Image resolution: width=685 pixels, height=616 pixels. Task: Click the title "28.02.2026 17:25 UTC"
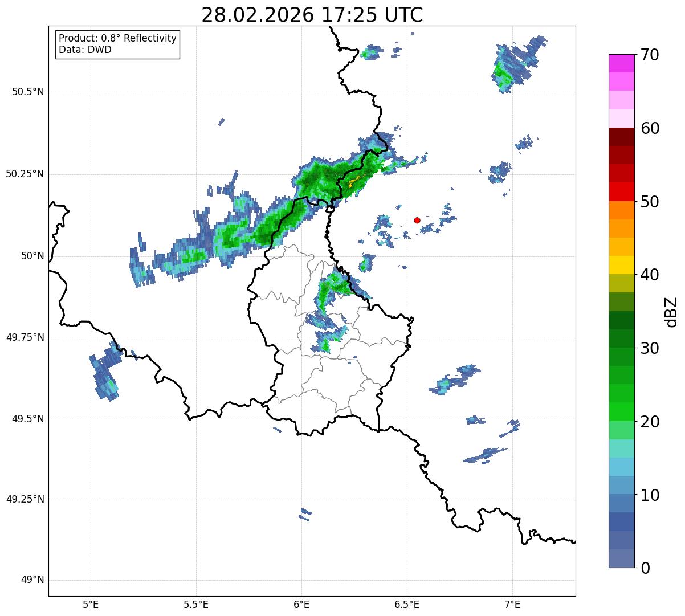(312, 15)
